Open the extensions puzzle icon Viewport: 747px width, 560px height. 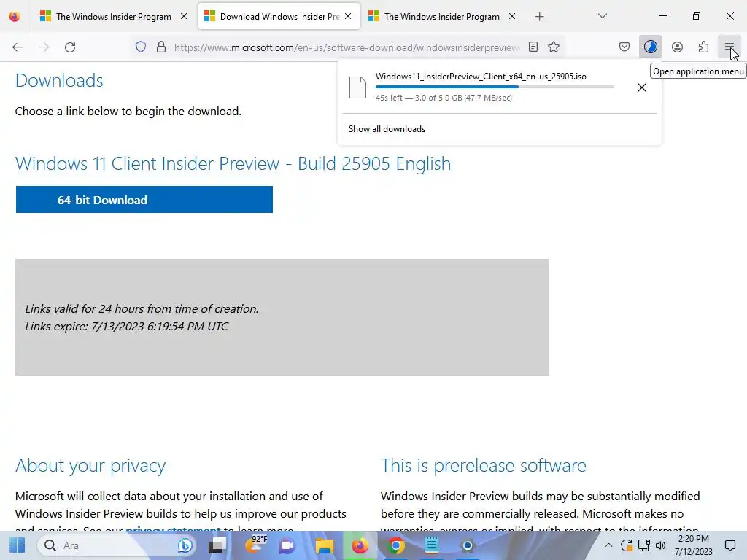(703, 47)
